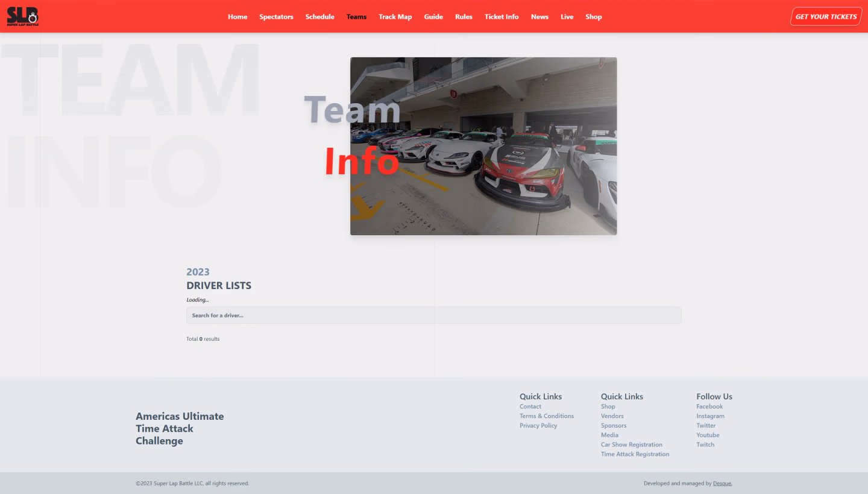This screenshot has height=494, width=868.
Task: Visit the Instagram link in Follow Us
Action: click(710, 416)
